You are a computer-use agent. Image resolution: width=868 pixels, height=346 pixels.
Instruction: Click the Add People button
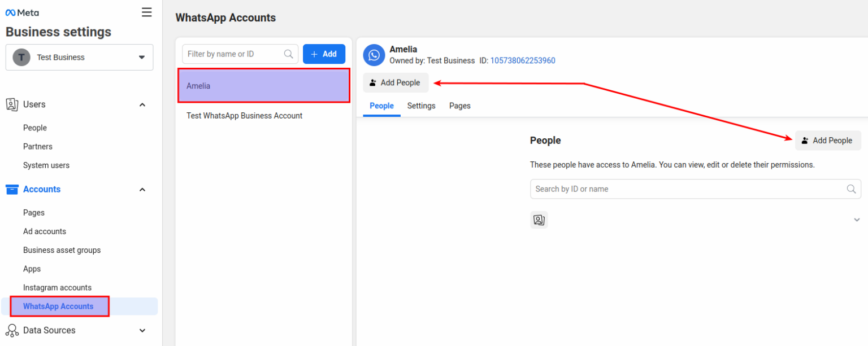click(x=396, y=82)
